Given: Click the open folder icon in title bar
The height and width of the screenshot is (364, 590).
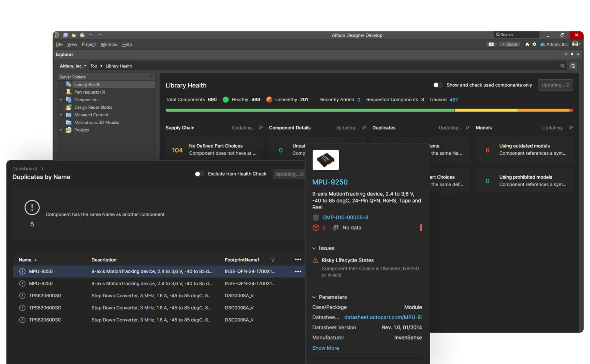Looking at the screenshot, I should 74,35.
